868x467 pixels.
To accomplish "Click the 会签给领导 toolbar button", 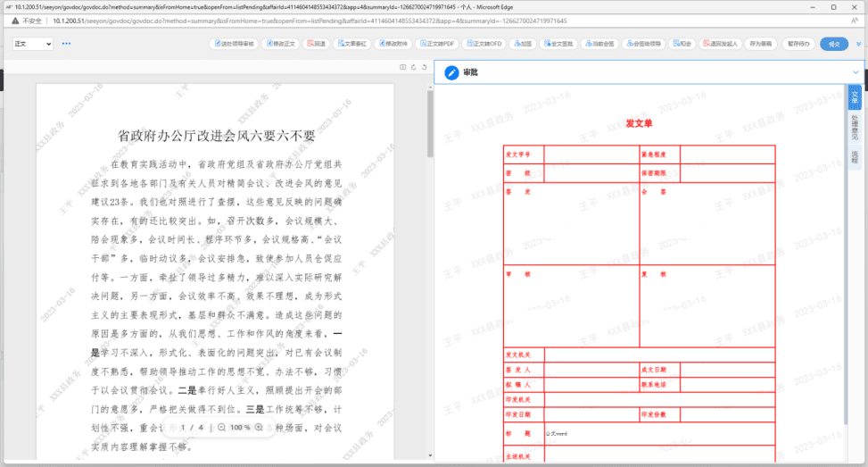I will coord(644,44).
